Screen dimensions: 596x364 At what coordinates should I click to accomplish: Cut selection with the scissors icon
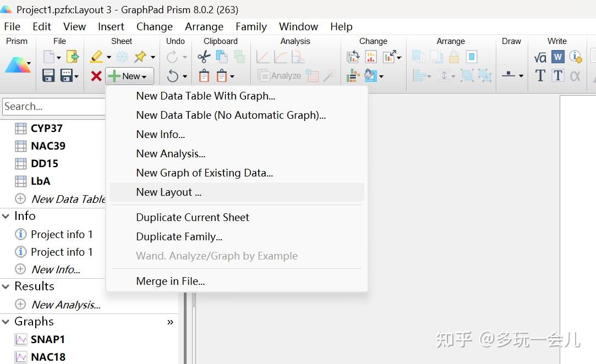(x=204, y=57)
